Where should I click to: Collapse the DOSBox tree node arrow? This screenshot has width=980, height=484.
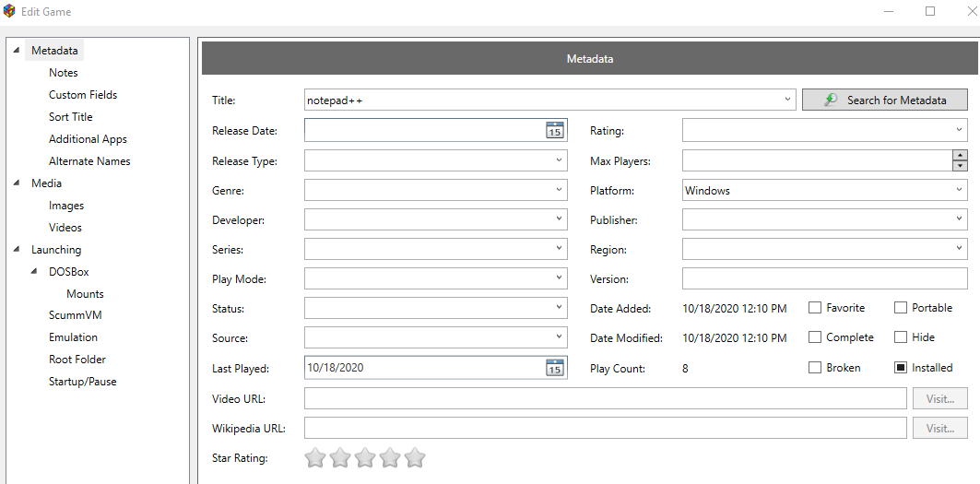(34, 272)
